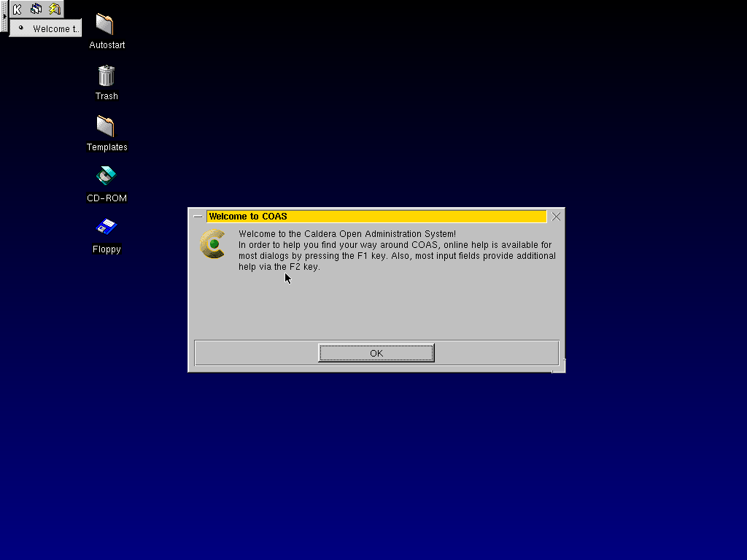Select the Trash icon label
747x560 pixels.
[107, 96]
